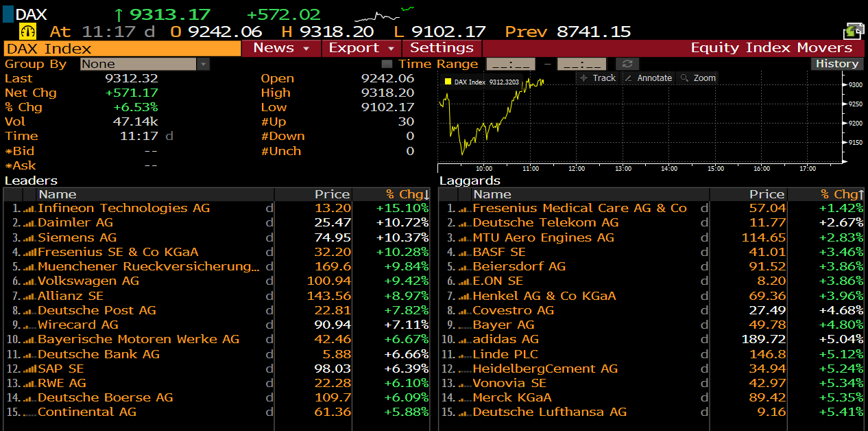
Task: Click the green export icon at top right
Action: (854, 32)
